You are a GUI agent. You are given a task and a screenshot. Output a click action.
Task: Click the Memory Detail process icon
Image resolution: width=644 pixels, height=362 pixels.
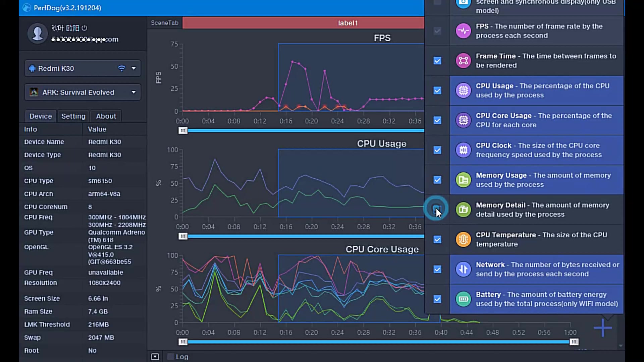[463, 209]
